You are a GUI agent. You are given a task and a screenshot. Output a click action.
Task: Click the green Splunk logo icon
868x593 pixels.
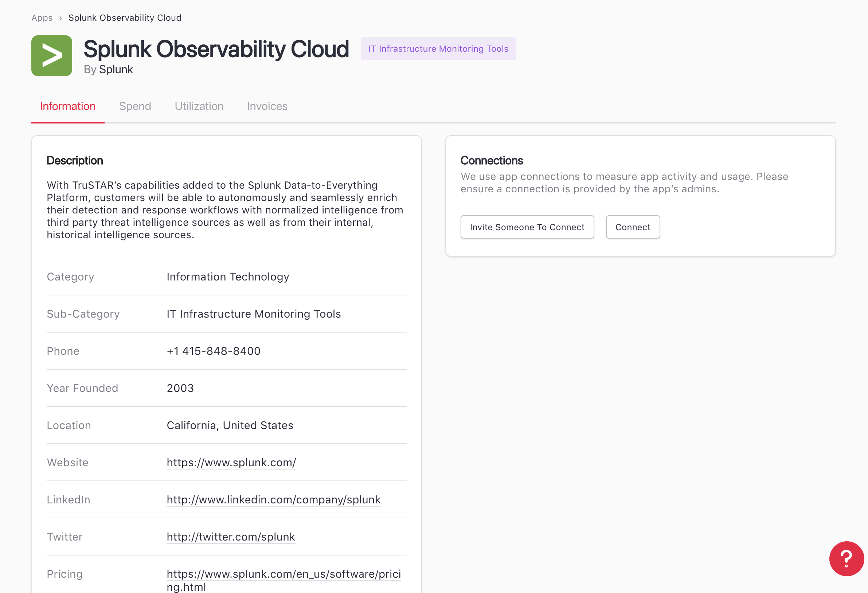(x=51, y=56)
